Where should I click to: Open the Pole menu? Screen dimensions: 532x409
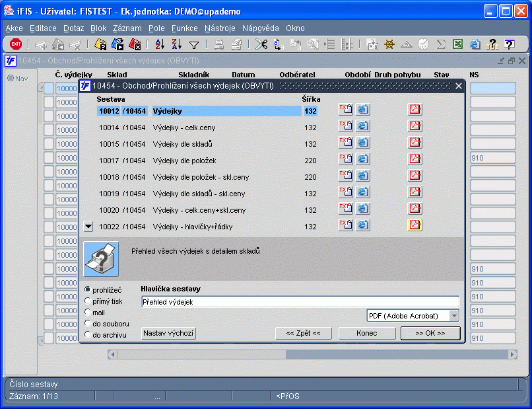pyautogui.click(x=156, y=28)
